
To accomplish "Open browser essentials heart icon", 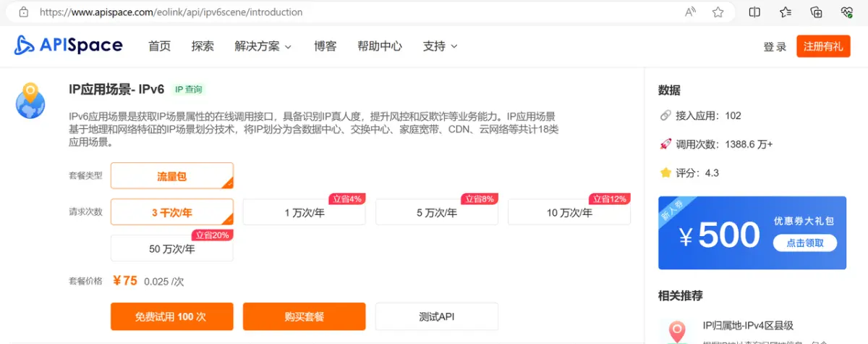I will [x=847, y=12].
